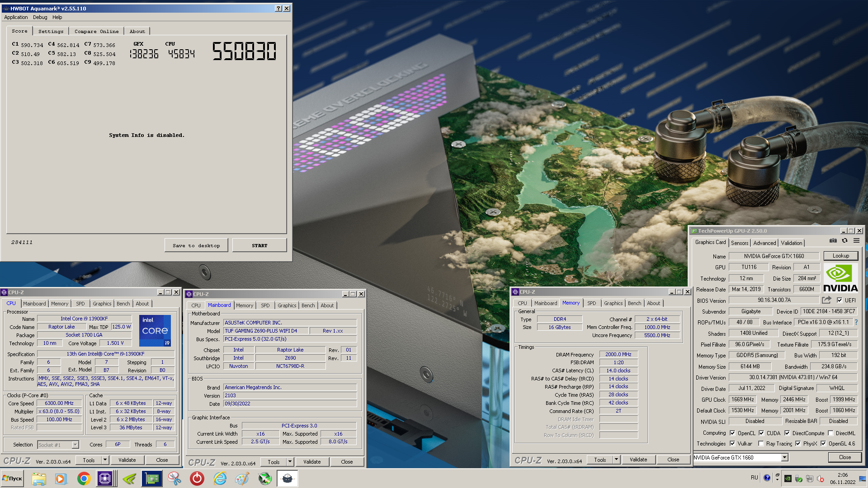
Task: Toggle the Ray Tracing checkbox
Action: pos(761,443)
